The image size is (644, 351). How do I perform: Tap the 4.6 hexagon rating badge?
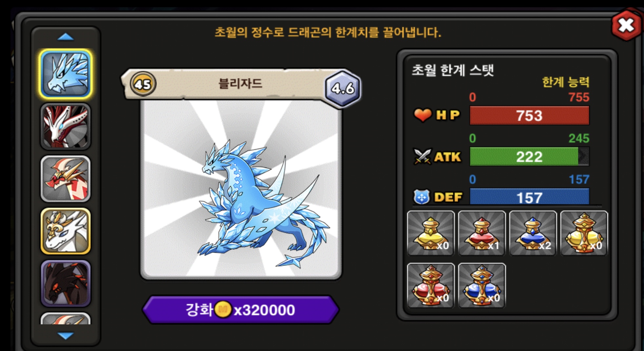pyautogui.click(x=343, y=88)
